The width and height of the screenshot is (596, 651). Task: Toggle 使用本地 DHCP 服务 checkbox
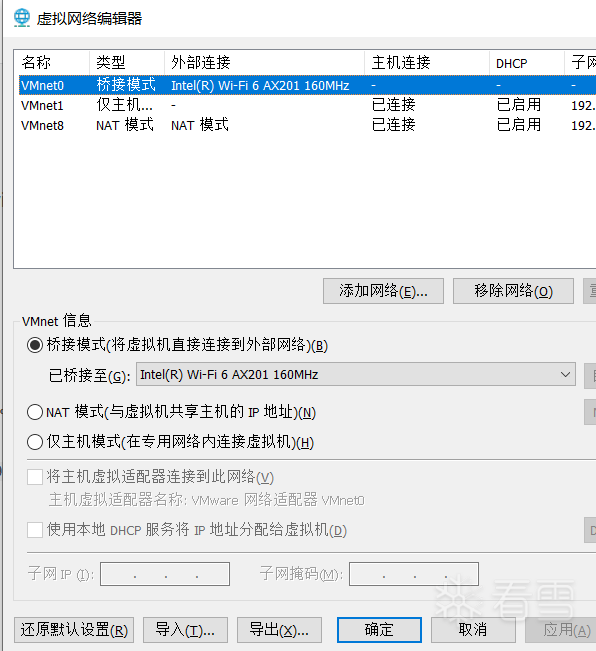(35, 530)
